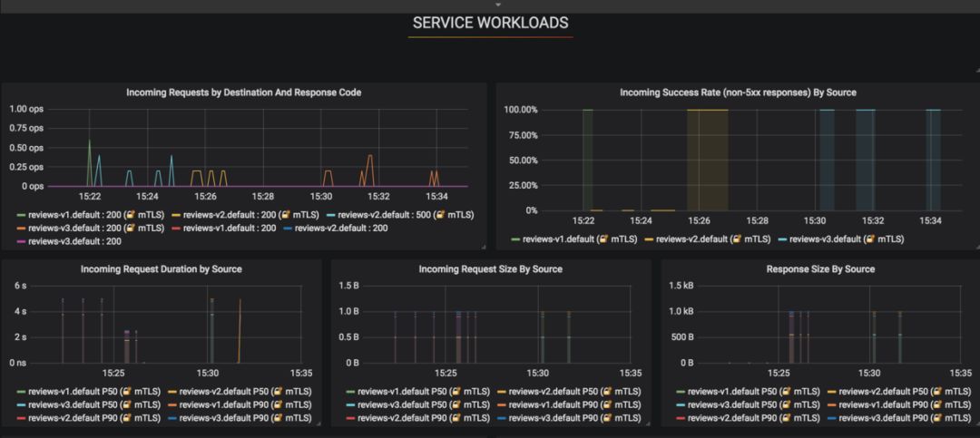980x438 pixels.
Task: Click the 15:28 time label in requests panel
Action: point(263,196)
